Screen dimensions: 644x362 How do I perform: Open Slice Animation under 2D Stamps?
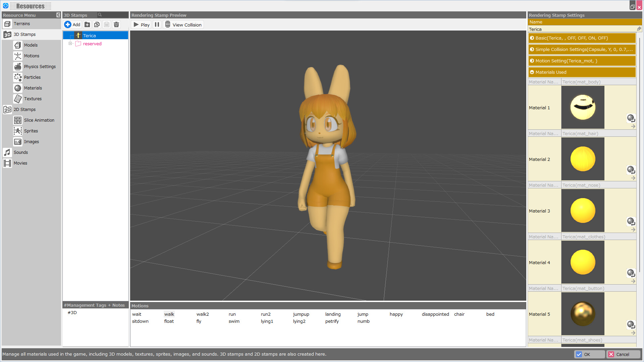[18, 120]
